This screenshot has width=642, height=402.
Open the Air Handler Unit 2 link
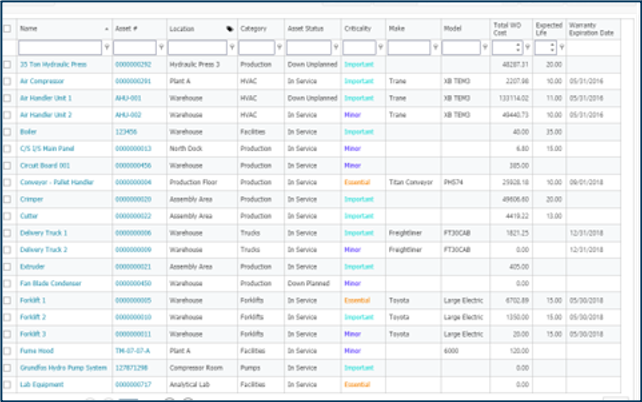click(46, 115)
